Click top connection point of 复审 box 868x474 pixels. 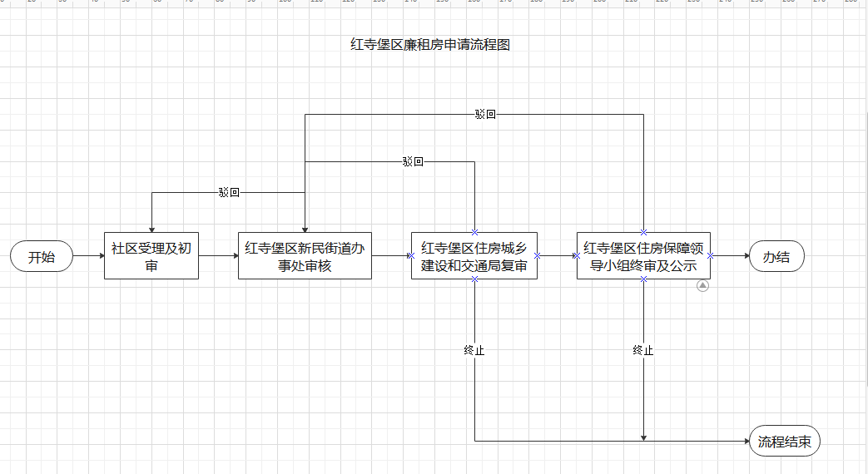click(474, 232)
